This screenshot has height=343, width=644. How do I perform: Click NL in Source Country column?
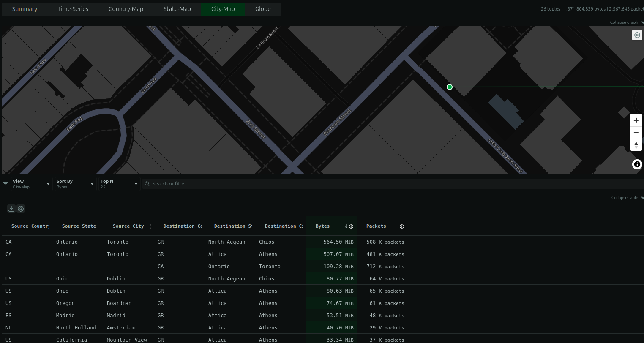coord(8,328)
